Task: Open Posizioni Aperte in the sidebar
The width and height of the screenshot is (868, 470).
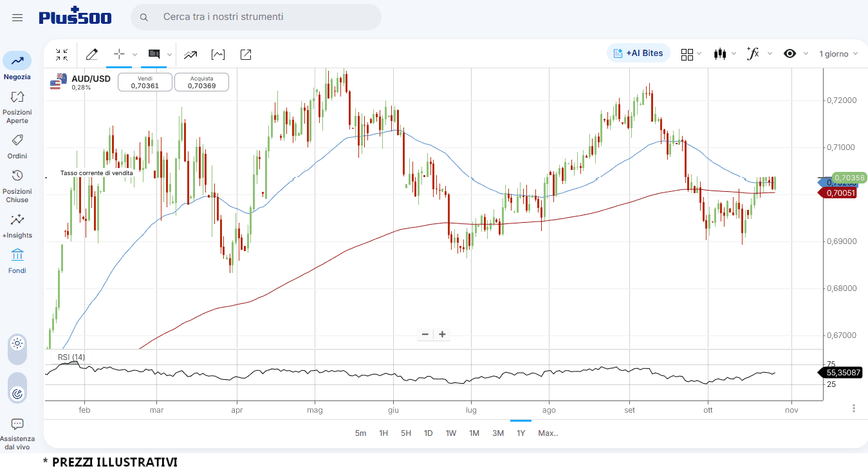Action: click(x=17, y=107)
